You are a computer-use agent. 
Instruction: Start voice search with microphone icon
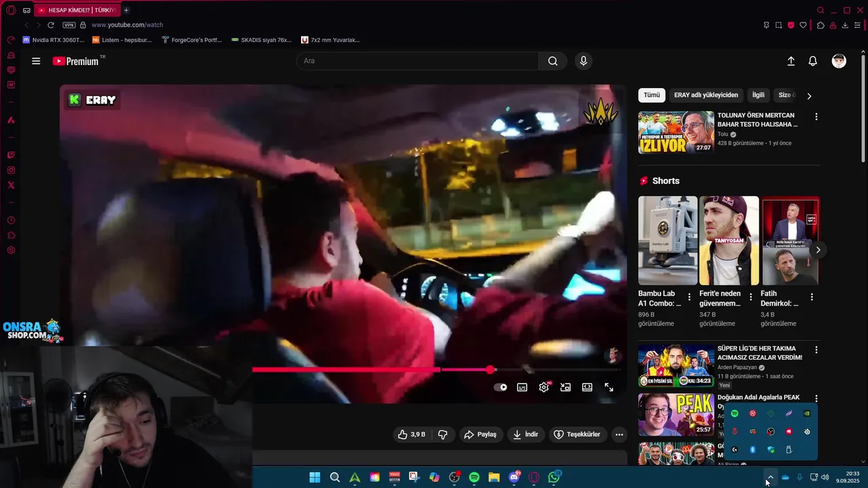click(x=583, y=61)
